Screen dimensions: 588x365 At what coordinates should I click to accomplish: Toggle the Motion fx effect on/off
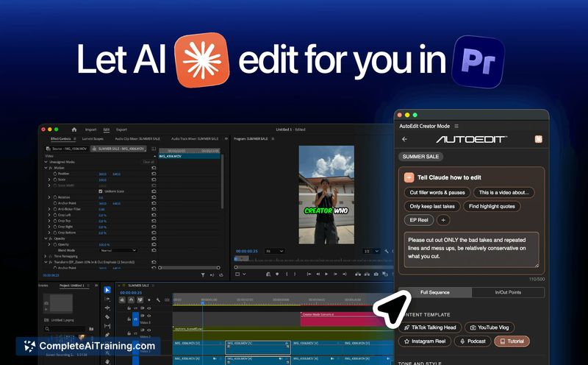point(51,168)
